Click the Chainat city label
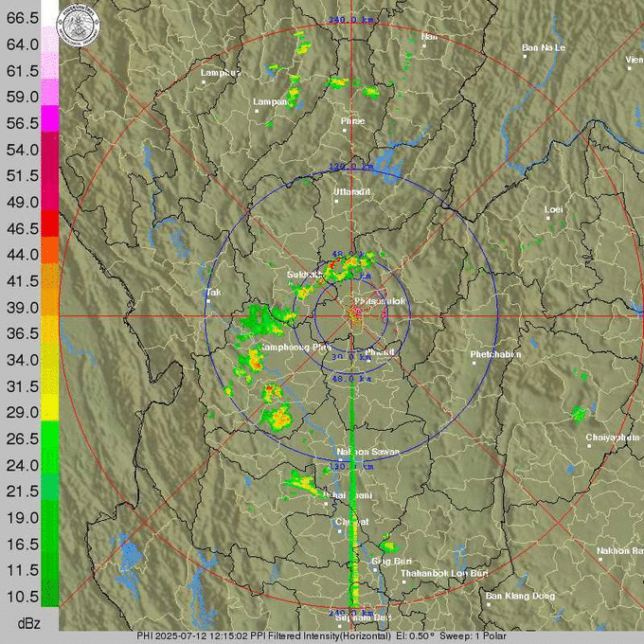This screenshot has height=644, width=644. [352, 522]
